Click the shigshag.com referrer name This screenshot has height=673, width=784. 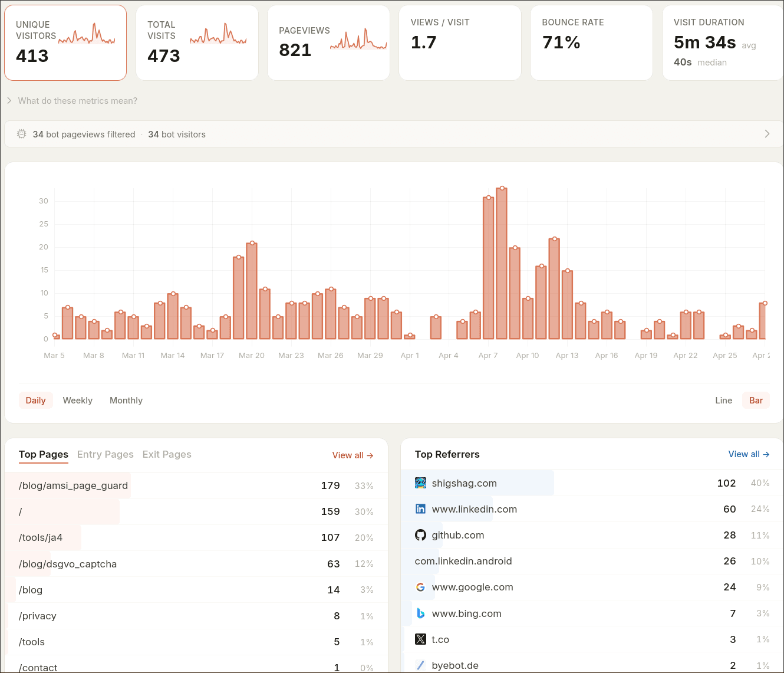pos(465,483)
